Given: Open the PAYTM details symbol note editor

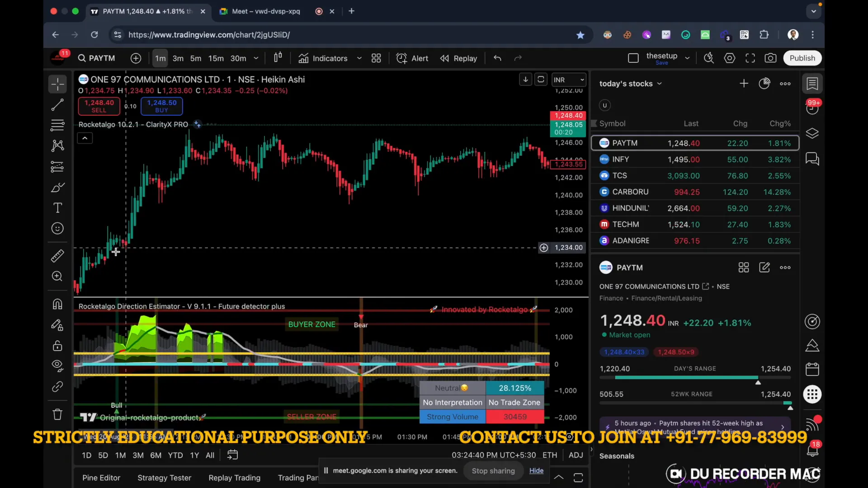Looking at the screenshot, I should pyautogui.click(x=764, y=267).
